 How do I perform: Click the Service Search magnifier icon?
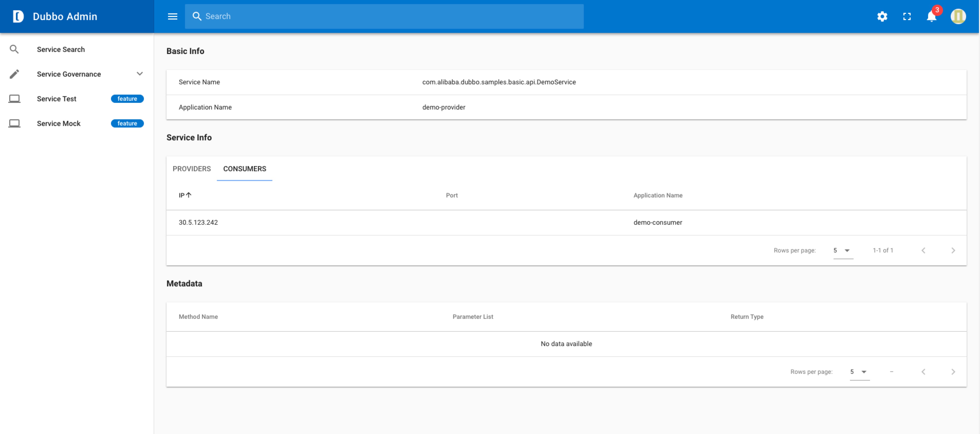click(x=14, y=49)
